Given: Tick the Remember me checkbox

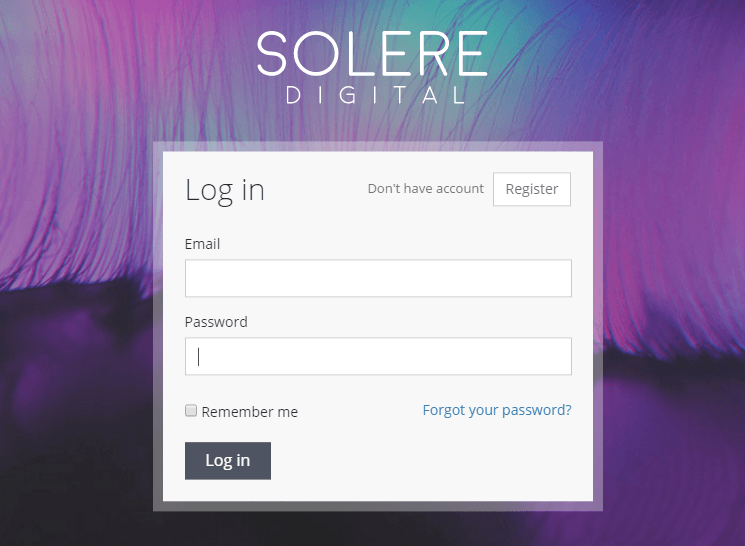Looking at the screenshot, I should pos(191,411).
